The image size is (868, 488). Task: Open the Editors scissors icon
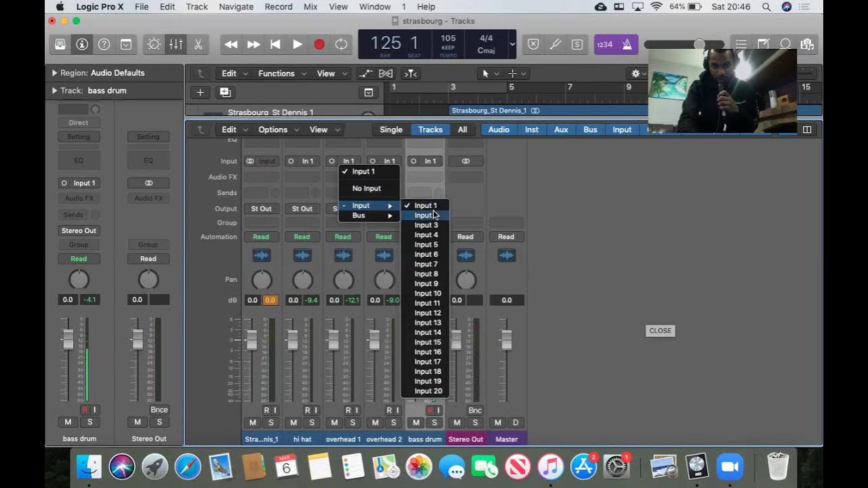(198, 45)
